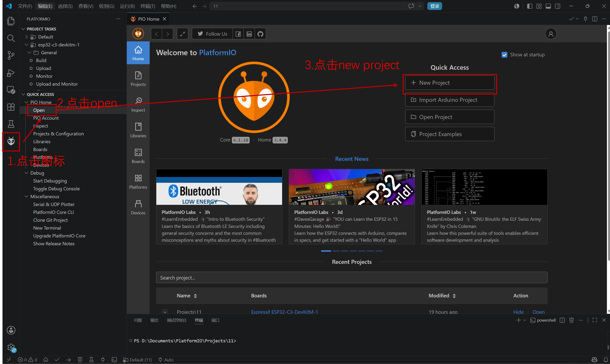Viewport: 610px width, 364px height.
Task: Click the New Project button
Action: [449, 83]
